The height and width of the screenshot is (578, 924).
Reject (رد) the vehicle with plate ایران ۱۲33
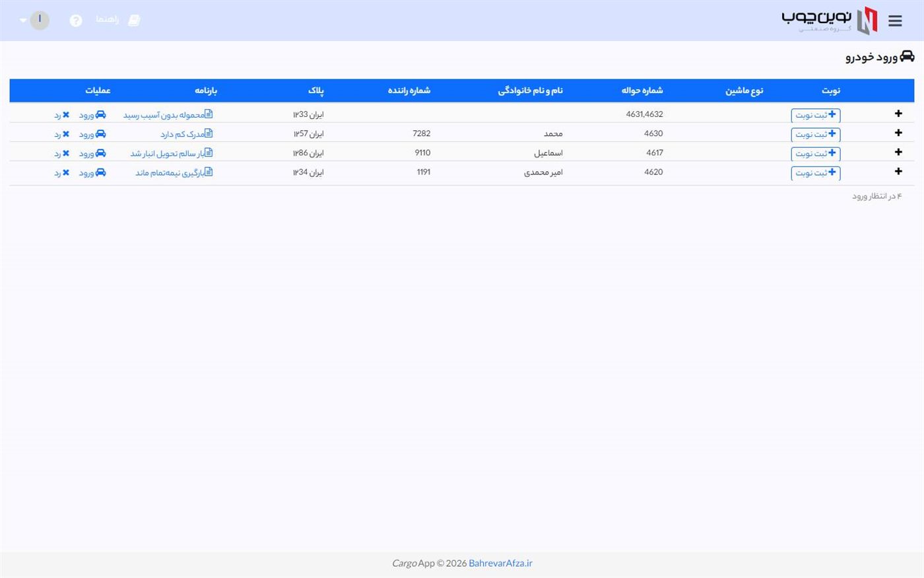[x=62, y=115]
